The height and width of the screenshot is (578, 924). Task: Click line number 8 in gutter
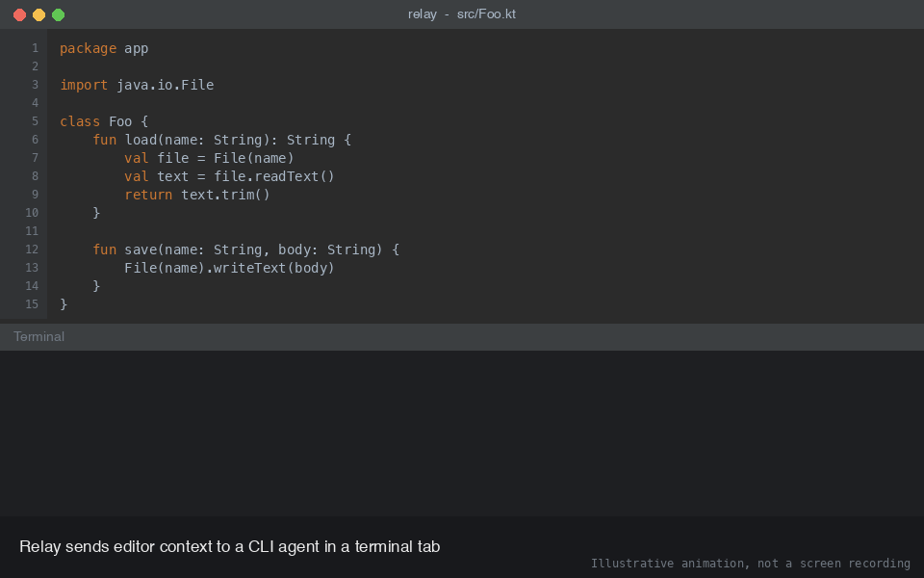[36, 176]
